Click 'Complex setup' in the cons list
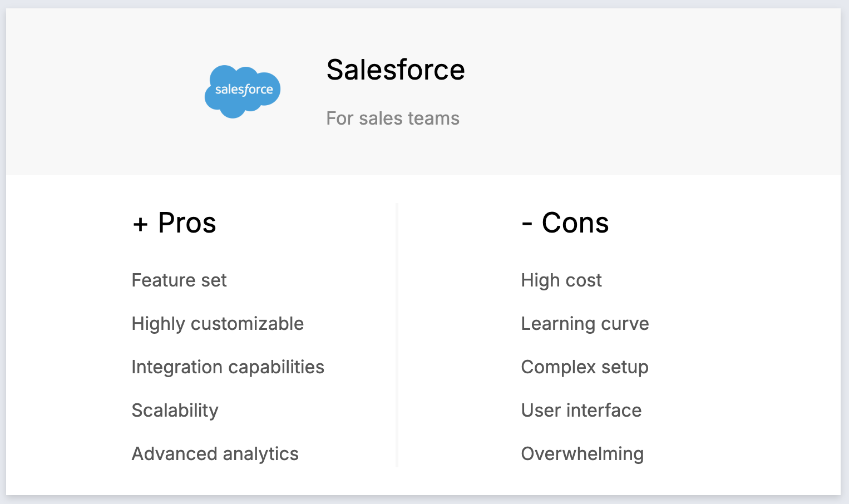This screenshot has height=504, width=849. pos(585,367)
